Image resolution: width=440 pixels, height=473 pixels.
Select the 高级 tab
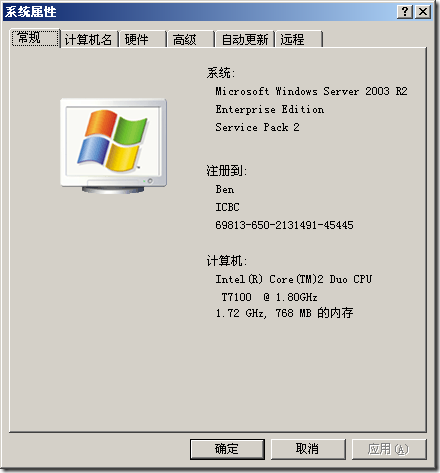pos(190,40)
